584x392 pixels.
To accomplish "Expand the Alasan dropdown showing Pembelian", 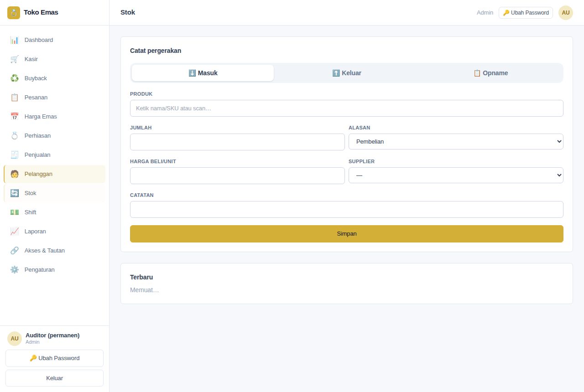I will [456, 141].
